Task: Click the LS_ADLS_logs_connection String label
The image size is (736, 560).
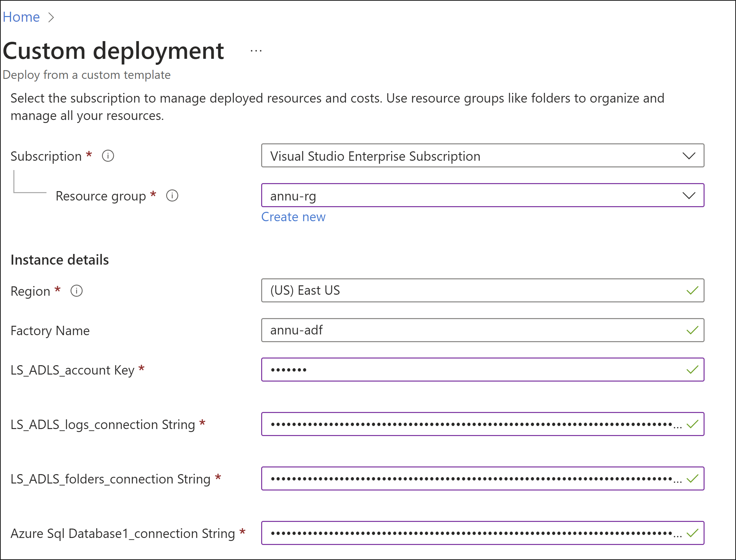Action: [103, 425]
